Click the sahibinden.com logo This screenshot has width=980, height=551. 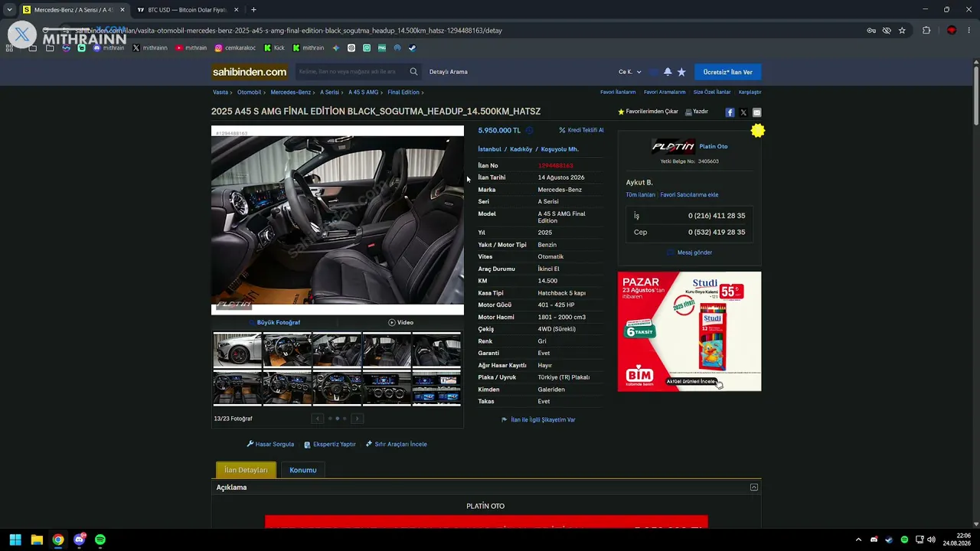250,72
